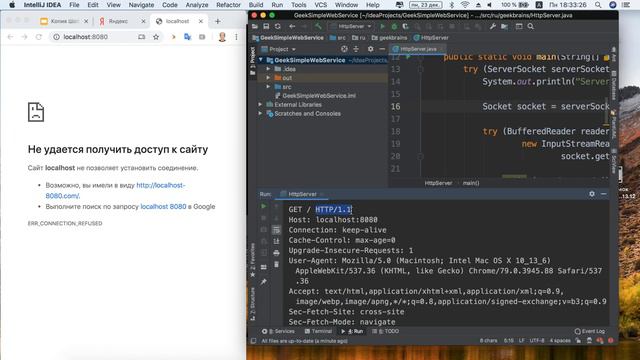The width and height of the screenshot is (640, 360).
Task: Click the 4 spaces indent setting
Action: click(560, 340)
